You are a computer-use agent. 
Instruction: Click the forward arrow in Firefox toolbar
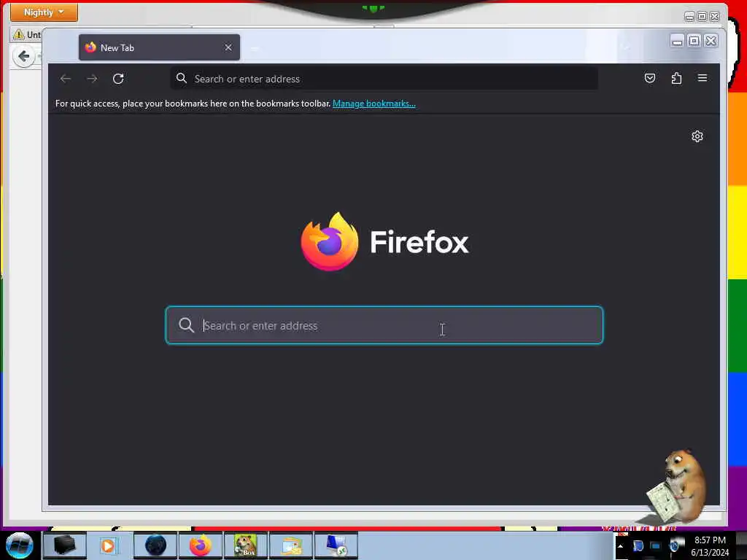coord(92,79)
